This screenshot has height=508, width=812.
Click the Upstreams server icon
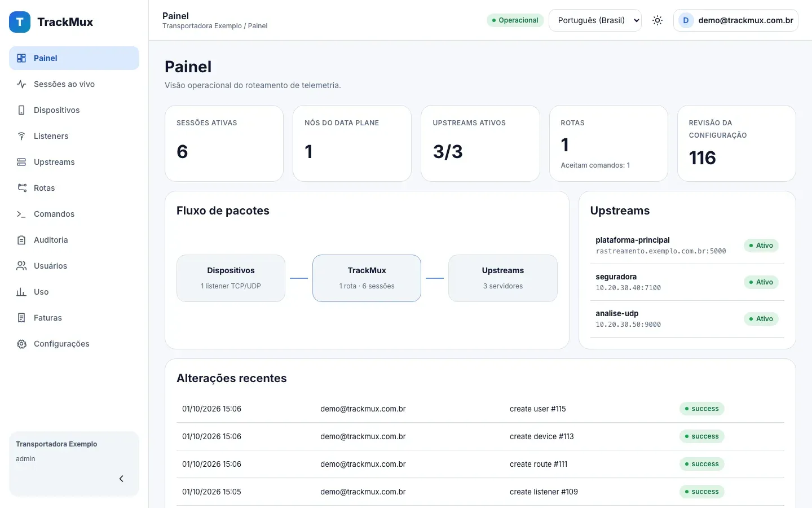click(x=21, y=162)
